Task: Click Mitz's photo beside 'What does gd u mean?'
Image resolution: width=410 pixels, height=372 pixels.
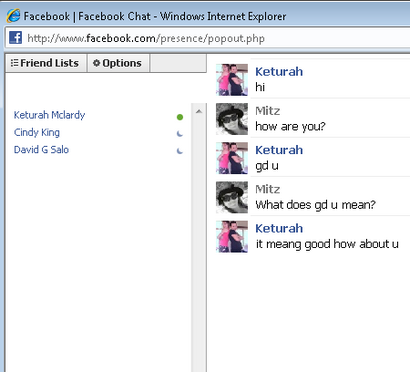Action: tap(232, 197)
